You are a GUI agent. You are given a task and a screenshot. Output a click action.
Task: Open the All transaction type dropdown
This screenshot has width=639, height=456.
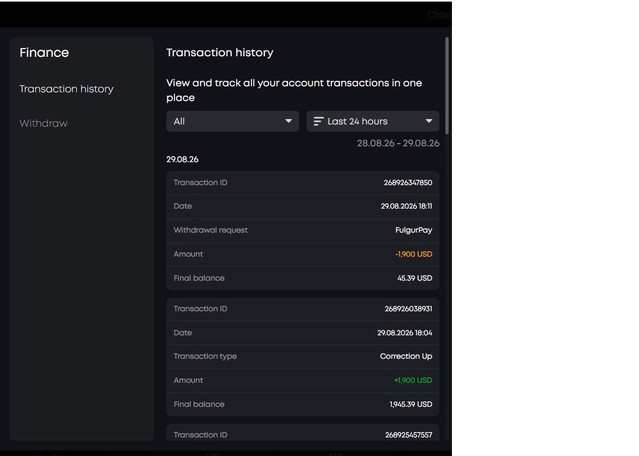tap(232, 121)
